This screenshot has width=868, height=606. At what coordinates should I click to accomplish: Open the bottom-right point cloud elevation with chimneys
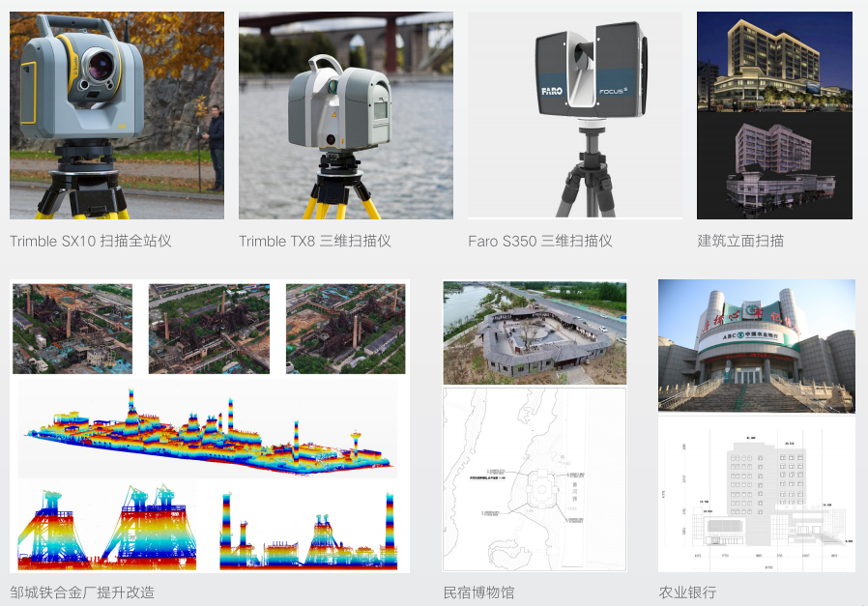pos(307,530)
